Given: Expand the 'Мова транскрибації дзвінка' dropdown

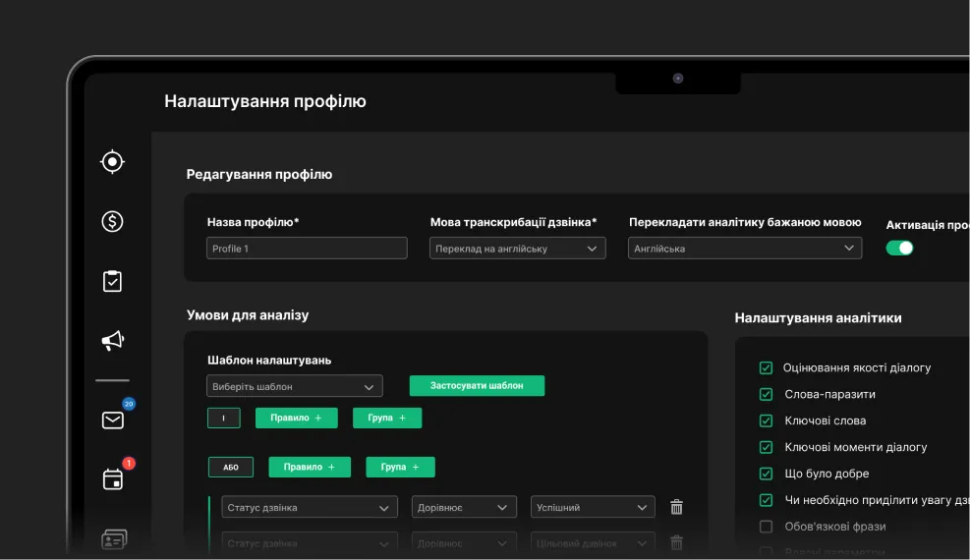Looking at the screenshot, I should [517, 249].
